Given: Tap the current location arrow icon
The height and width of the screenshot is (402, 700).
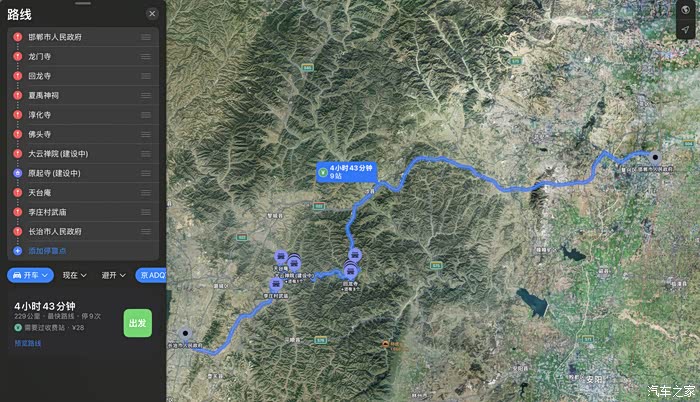Looking at the screenshot, I should (x=685, y=29).
